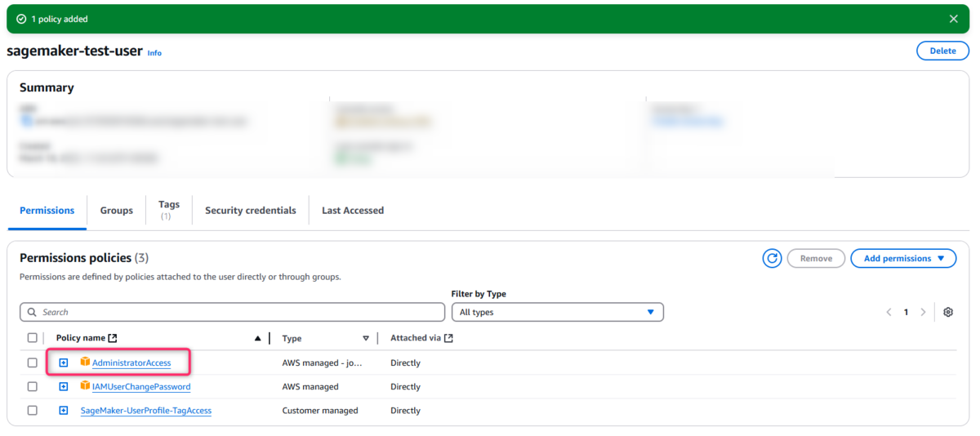The image size is (980, 436).
Task: Click the external link icon beside Policy name
Action: point(113,338)
